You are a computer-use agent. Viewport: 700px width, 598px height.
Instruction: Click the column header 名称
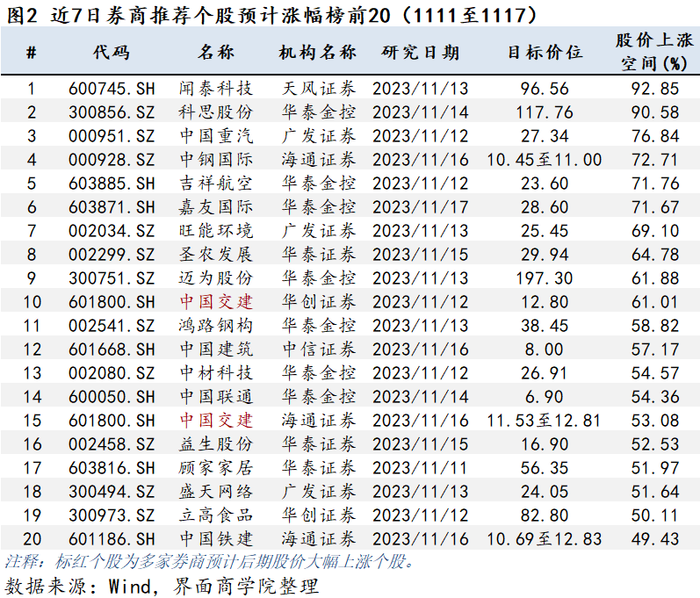216,53
